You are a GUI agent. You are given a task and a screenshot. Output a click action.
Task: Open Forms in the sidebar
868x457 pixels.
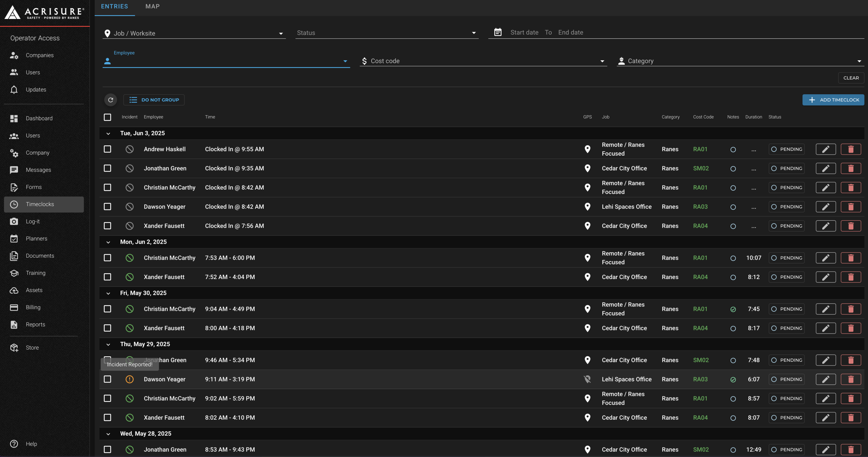click(44, 187)
